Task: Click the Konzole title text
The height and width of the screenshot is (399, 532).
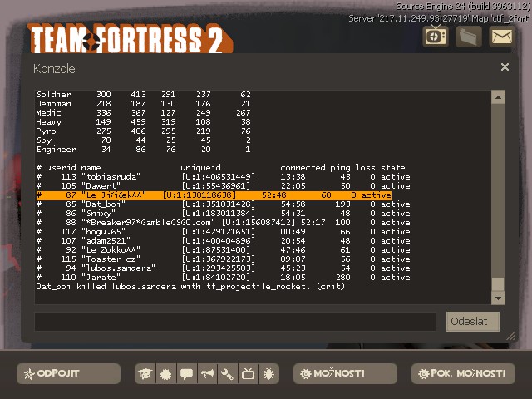Action: pos(54,69)
